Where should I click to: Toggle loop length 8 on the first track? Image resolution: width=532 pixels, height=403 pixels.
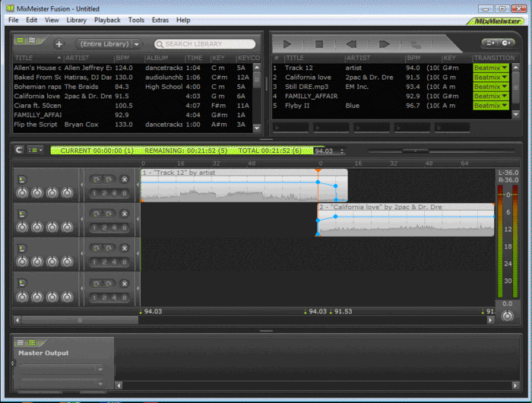tap(124, 194)
